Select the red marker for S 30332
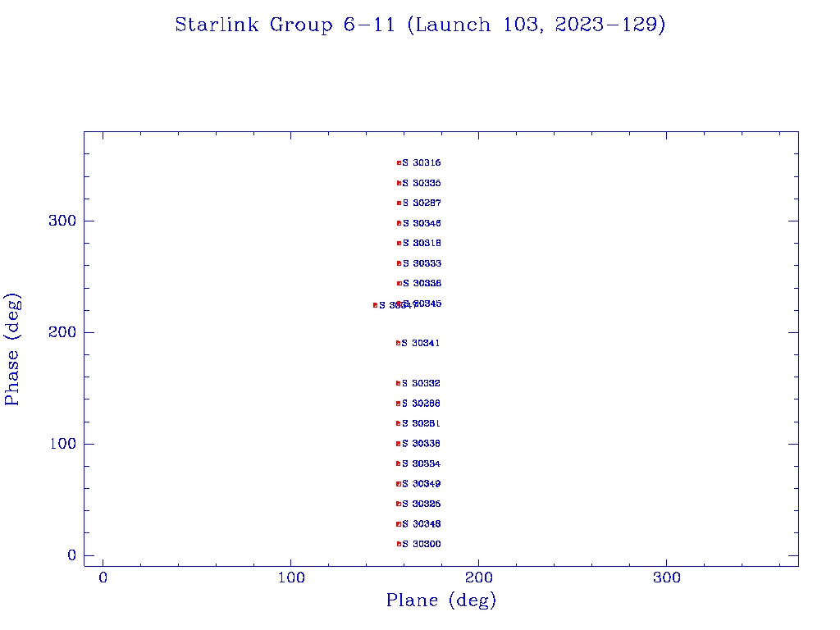Image resolution: width=840 pixels, height=630 pixels. click(398, 383)
